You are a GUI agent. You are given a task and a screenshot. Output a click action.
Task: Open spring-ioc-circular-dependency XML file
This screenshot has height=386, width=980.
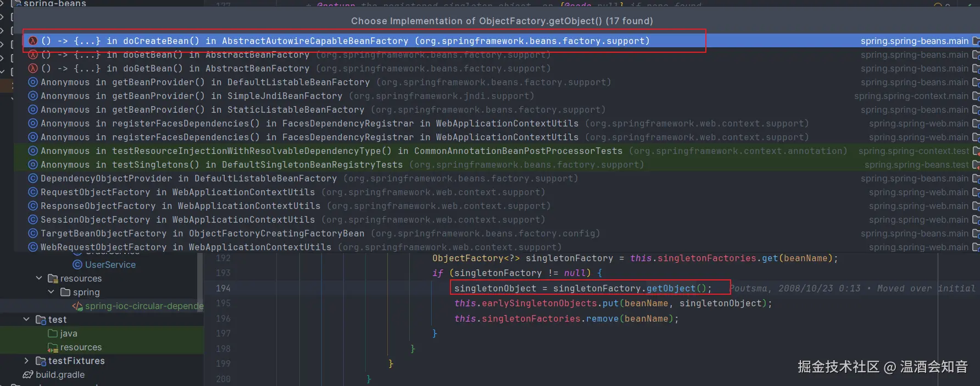click(144, 306)
